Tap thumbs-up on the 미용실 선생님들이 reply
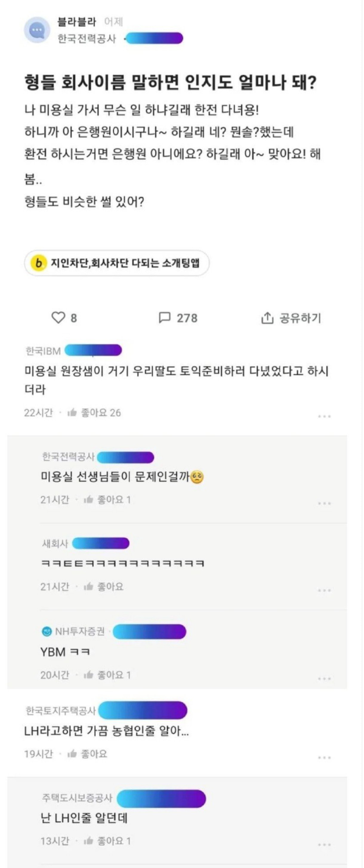The width and height of the screenshot is (364, 868). point(88,499)
